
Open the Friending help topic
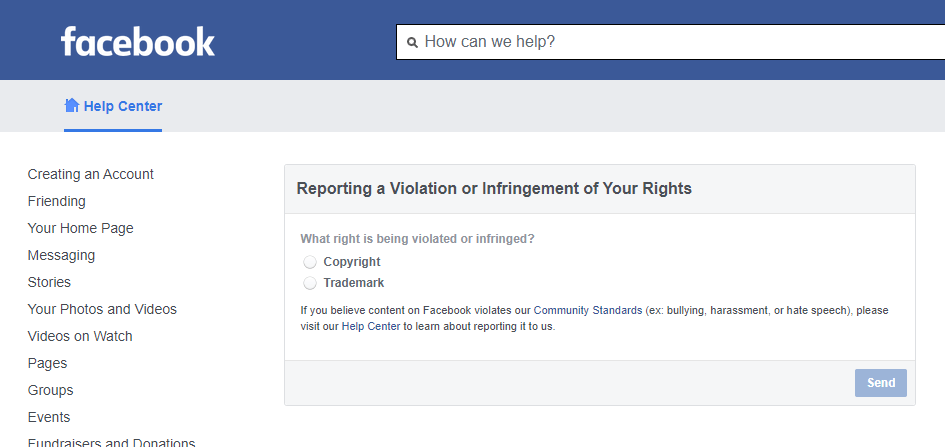click(57, 201)
